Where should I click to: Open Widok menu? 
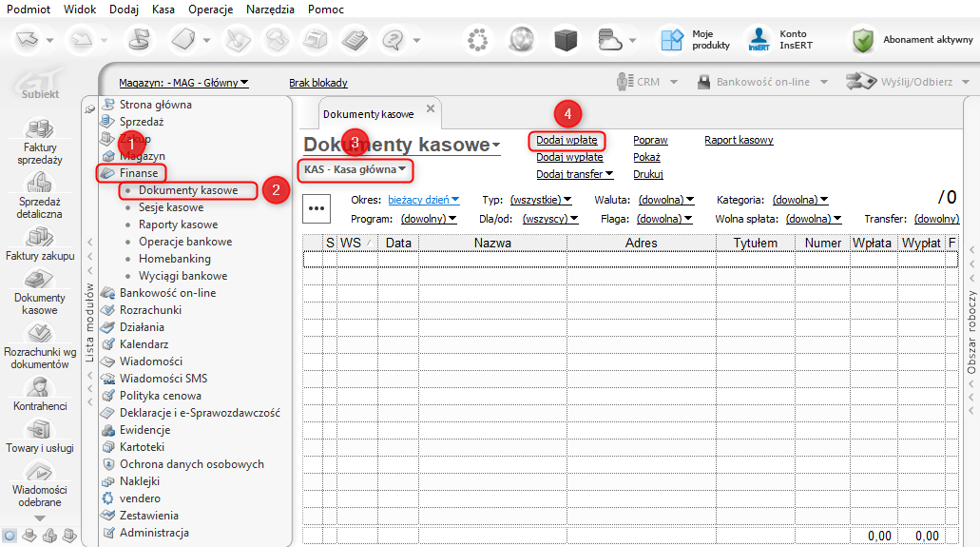click(x=80, y=10)
